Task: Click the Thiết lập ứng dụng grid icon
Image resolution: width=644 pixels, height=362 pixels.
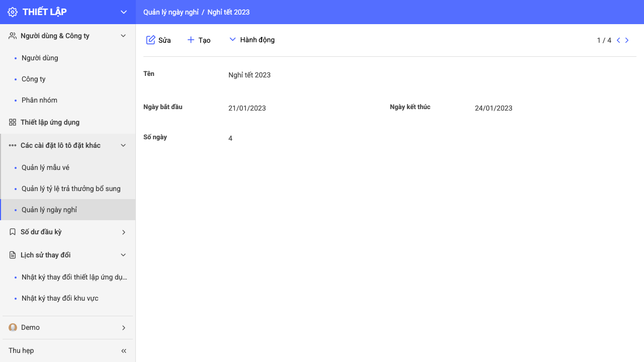Action: click(13, 122)
